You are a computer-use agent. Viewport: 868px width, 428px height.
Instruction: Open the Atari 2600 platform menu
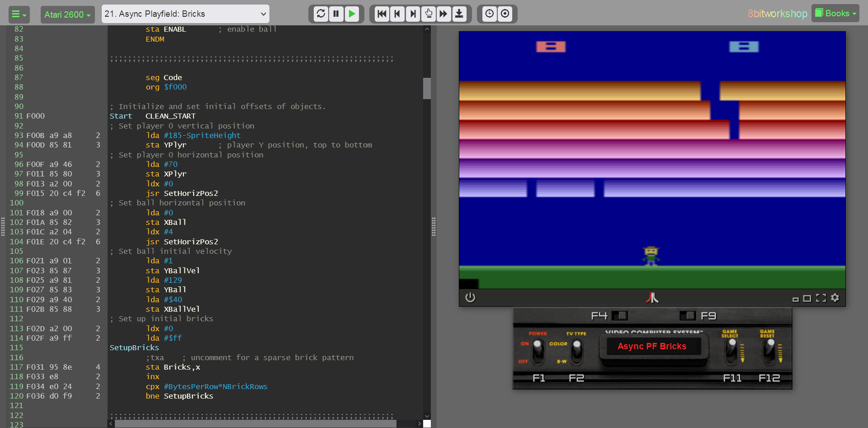click(x=67, y=14)
